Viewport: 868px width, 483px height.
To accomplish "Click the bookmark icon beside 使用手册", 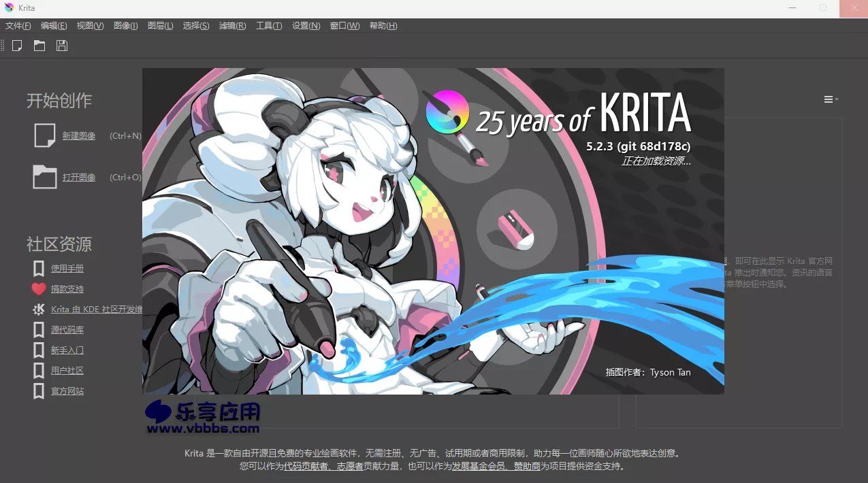I will pos(38,268).
